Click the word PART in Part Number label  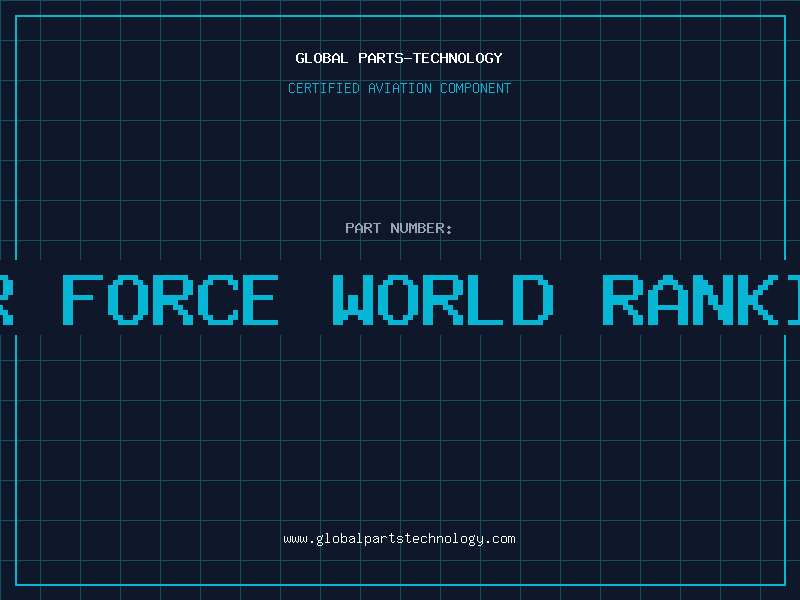(363, 228)
